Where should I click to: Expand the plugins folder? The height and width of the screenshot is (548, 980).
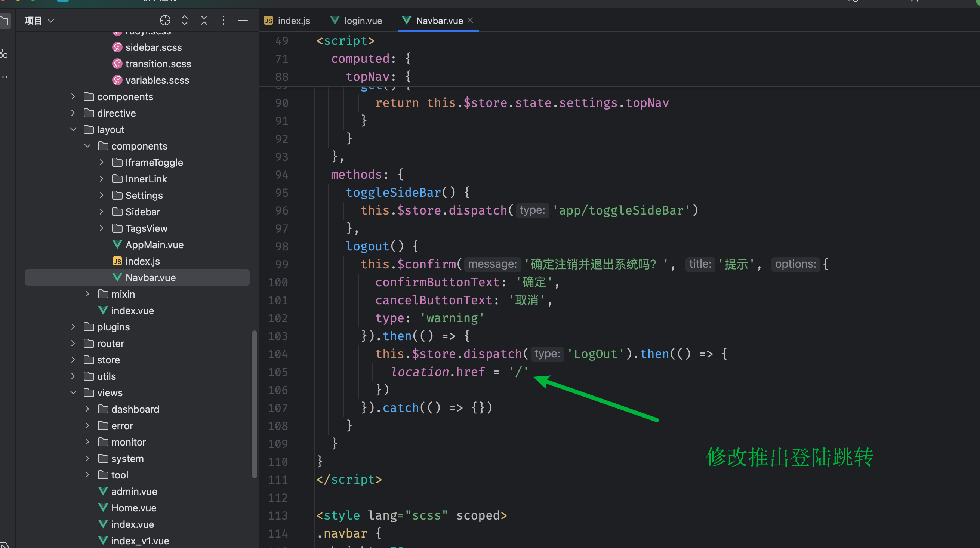(73, 327)
